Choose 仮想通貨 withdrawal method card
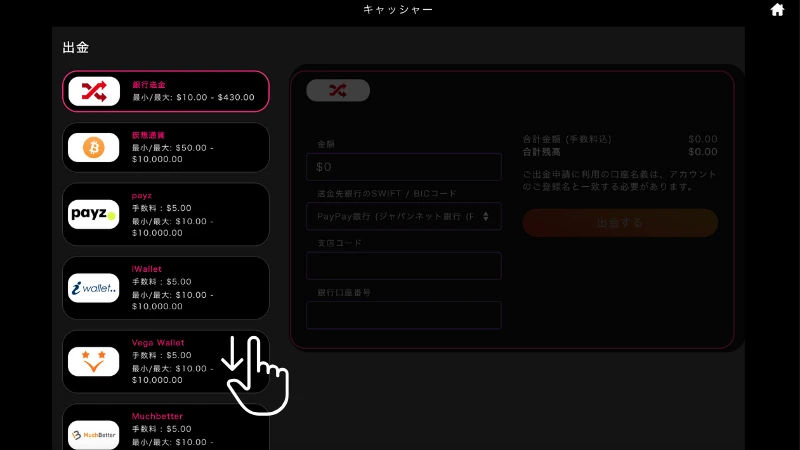The image size is (800, 450). coord(166,147)
